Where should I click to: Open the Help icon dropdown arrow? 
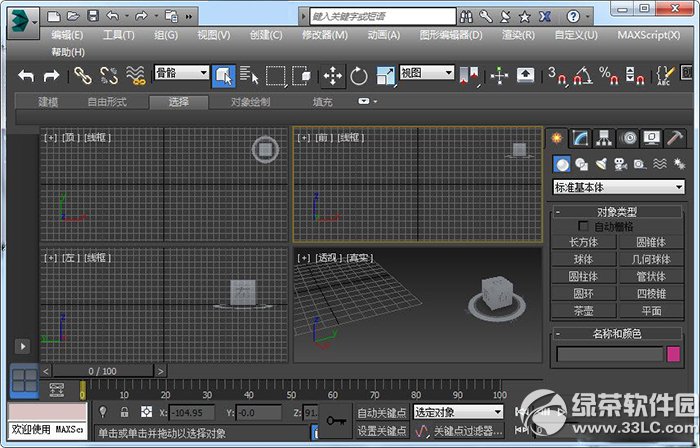click(588, 17)
